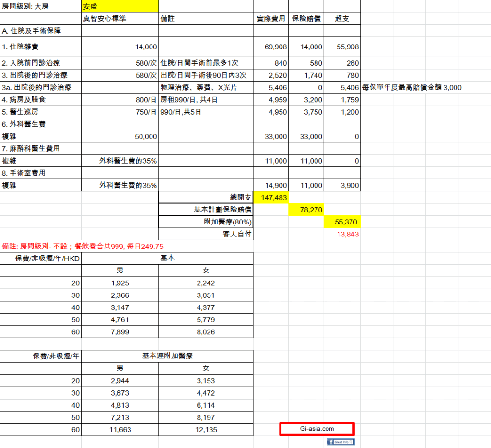Click the 800/日 limit cell
Image resolution: width=491 pixels, height=448 pixels.
pyautogui.click(x=120, y=100)
